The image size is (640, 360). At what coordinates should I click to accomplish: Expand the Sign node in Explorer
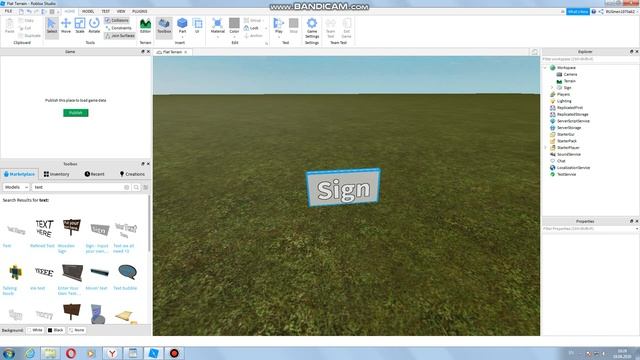pos(552,88)
